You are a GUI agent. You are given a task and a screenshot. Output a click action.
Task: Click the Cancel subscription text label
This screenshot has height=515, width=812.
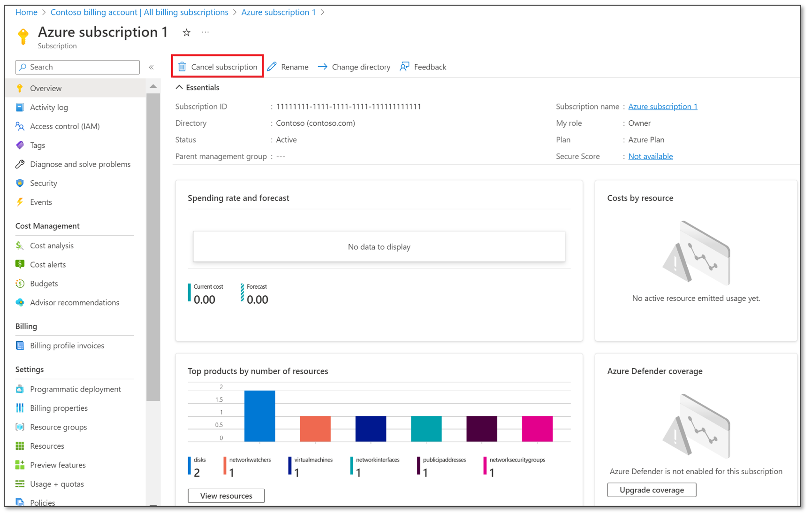[224, 67]
